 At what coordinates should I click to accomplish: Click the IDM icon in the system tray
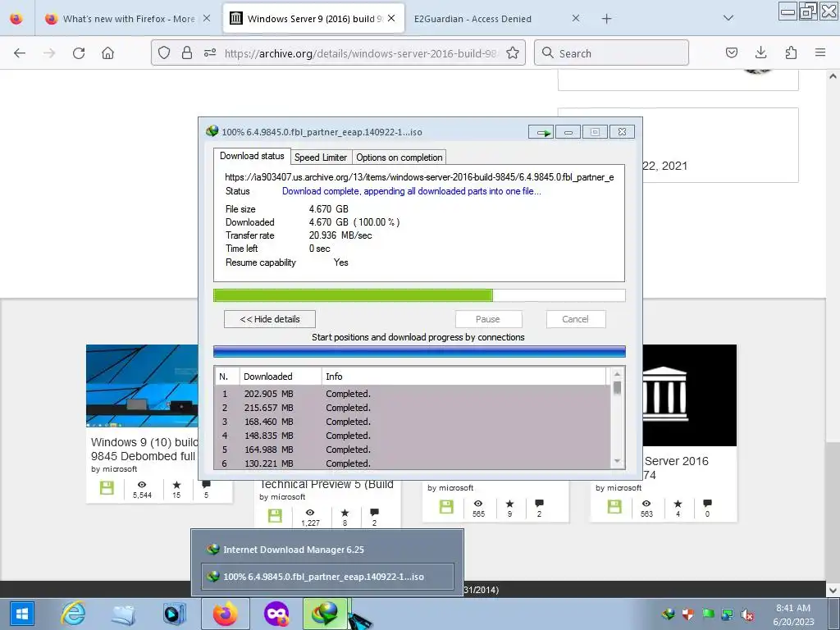click(668, 614)
